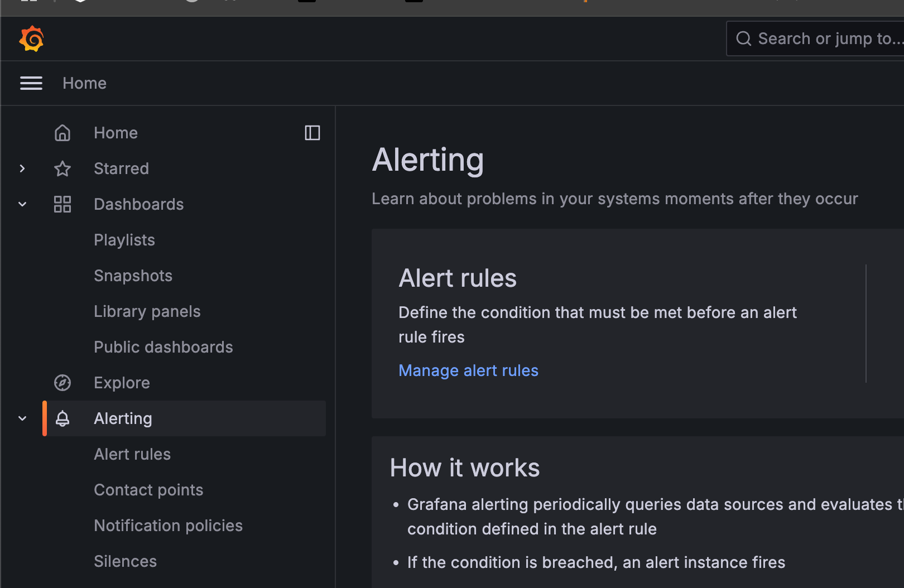Open Alert rules in the sidebar
This screenshot has height=588, width=904.
[132, 454]
